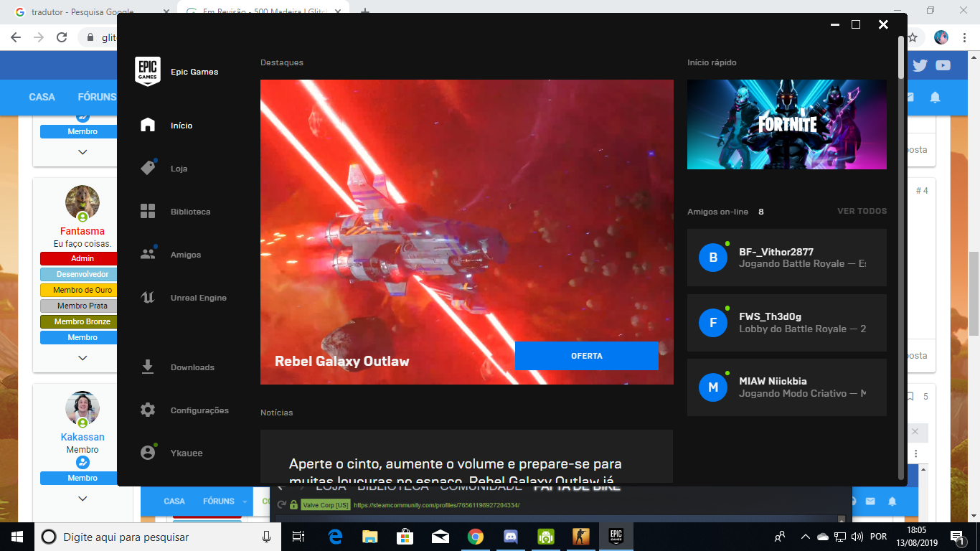Open the FÓRUNS menu in site header
Screen dimensions: 980x551
tap(97, 97)
